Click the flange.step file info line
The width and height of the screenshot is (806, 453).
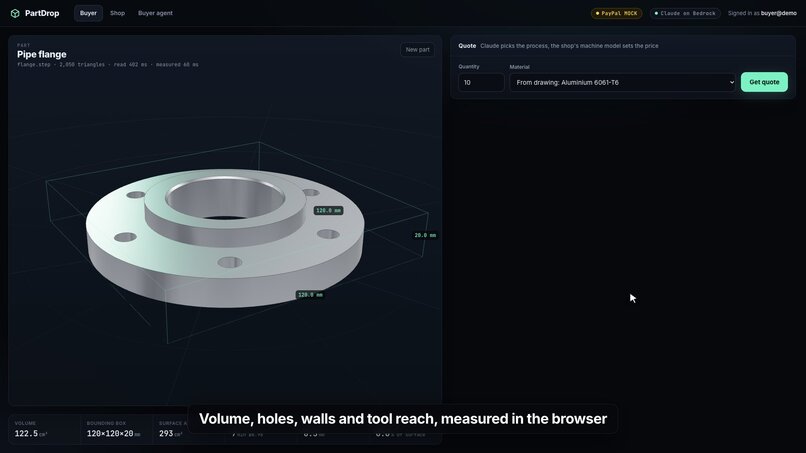pos(107,65)
